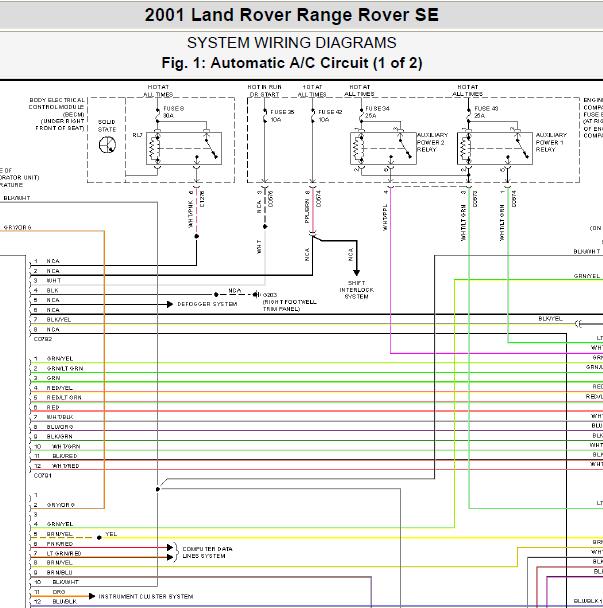Click the solid state transistor symbol
The height and width of the screenshot is (608, 603).
(107, 145)
